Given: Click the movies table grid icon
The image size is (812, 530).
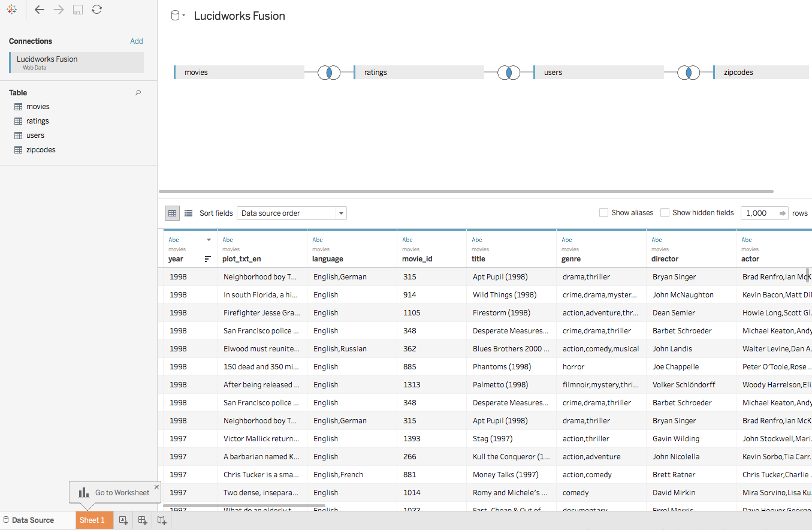Looking at the screenshot, I should click(x=18, y=107).
